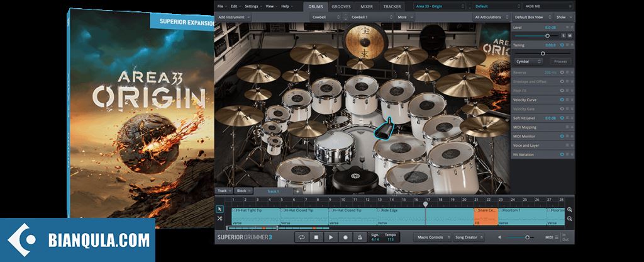Screen dimensions: 644x262
Task: Click the gong behind the drum kit
Action: [x=365, y=41]
